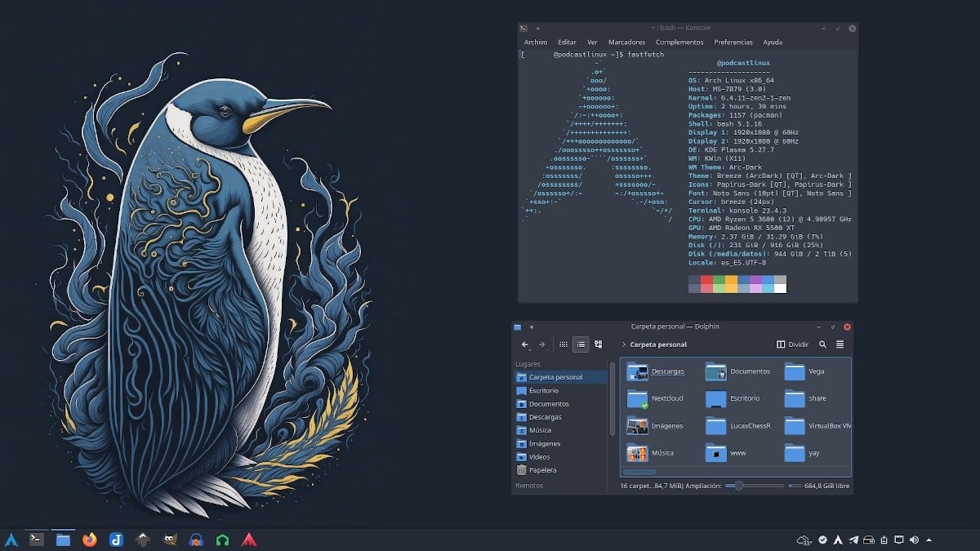
Task: Select the share folder
Action: pos(806,398)
